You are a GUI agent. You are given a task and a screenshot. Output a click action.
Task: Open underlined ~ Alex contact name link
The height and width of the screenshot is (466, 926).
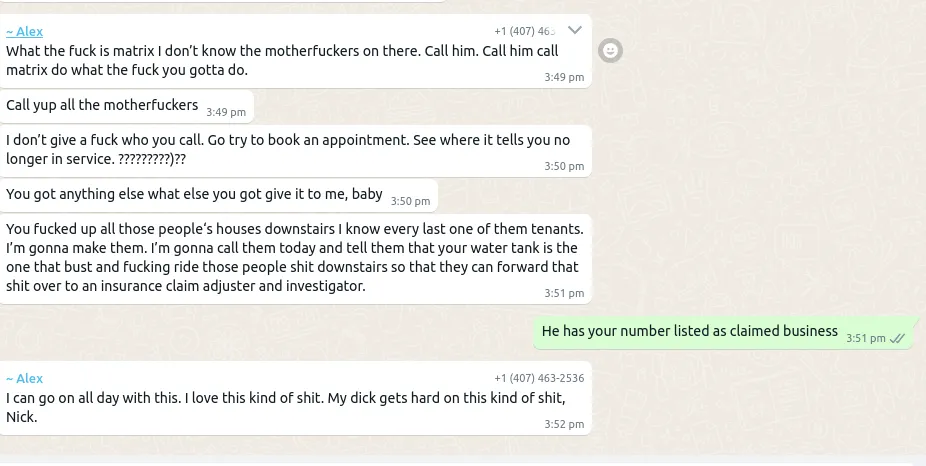click(24, 32)
